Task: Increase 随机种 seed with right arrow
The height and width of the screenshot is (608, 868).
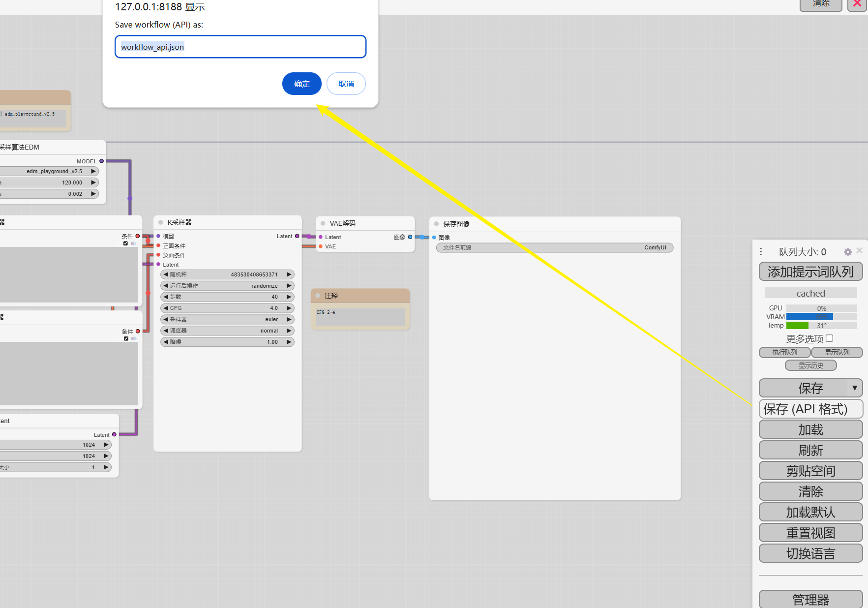Action: coord(289,274)
